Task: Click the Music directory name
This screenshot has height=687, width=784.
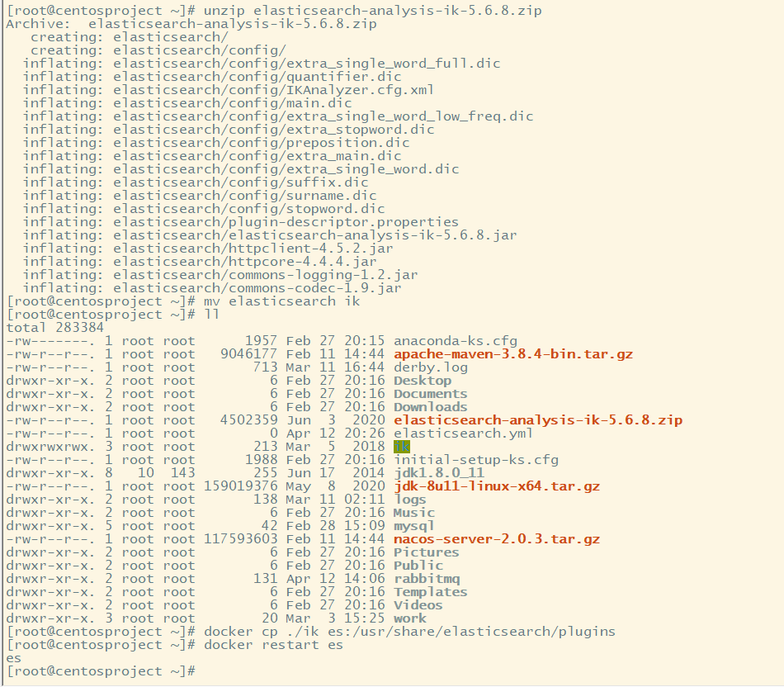Action: [414, 513]
